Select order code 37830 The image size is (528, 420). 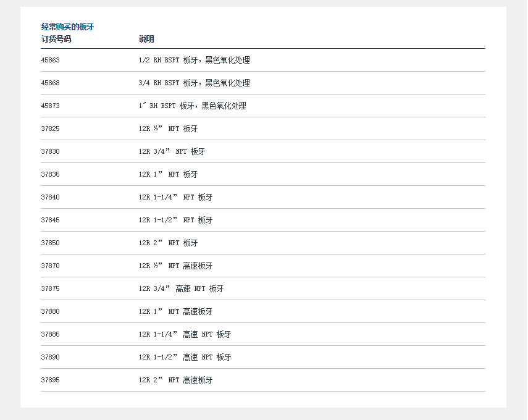51,152
